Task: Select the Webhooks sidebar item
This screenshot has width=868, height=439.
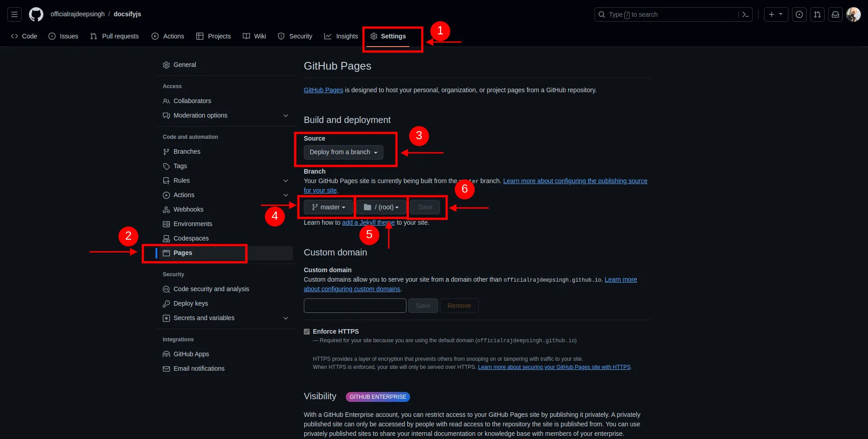Action: (x=189, y=209)
